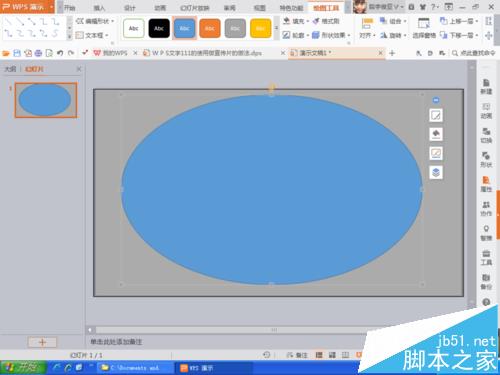Collapse the floating quick tools with minus button
Image resolution: width=500 pixels, height=375 pixels.
(436, 100)
